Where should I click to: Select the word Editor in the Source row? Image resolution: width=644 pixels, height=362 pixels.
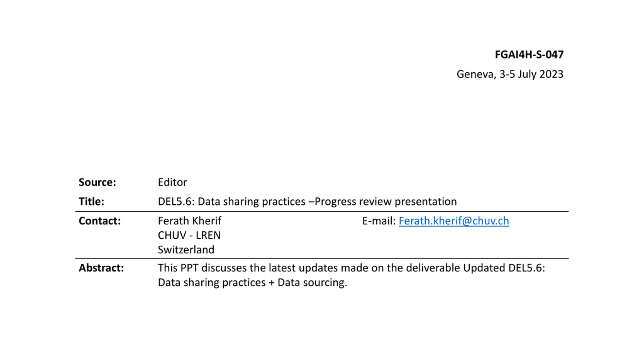[x=172, y=182]
